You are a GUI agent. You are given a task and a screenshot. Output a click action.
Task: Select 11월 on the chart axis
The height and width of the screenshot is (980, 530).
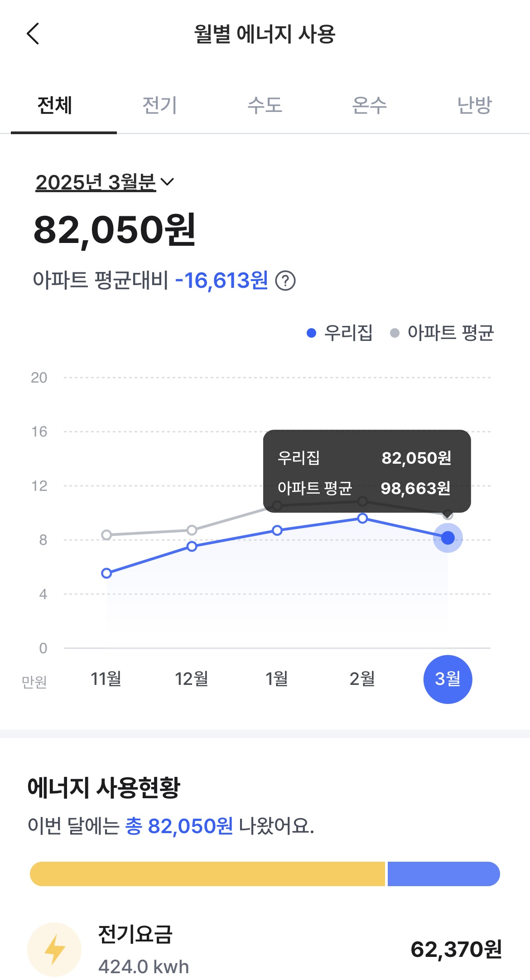(106, 679)
